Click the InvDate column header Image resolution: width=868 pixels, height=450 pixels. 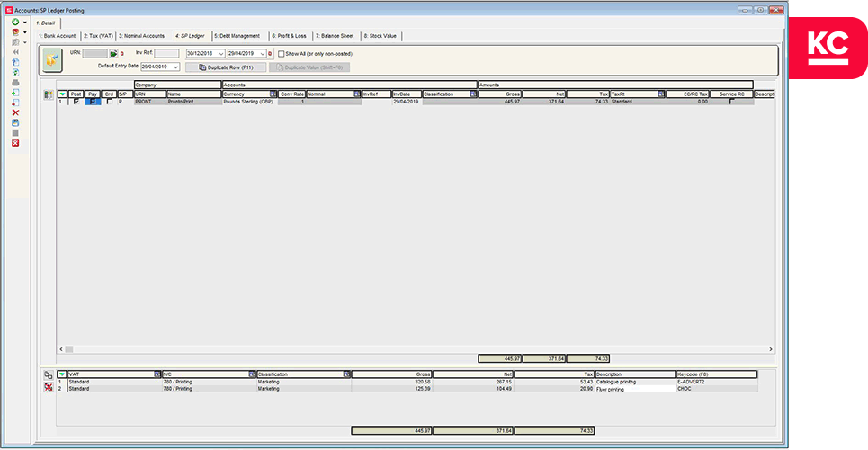407,94
